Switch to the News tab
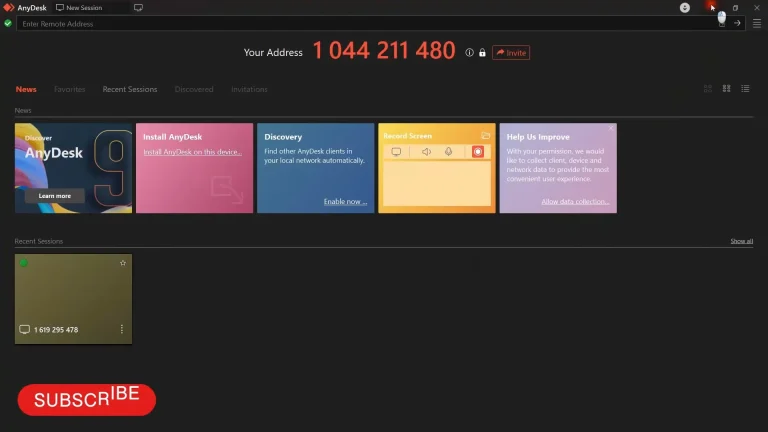 (26, 89)
